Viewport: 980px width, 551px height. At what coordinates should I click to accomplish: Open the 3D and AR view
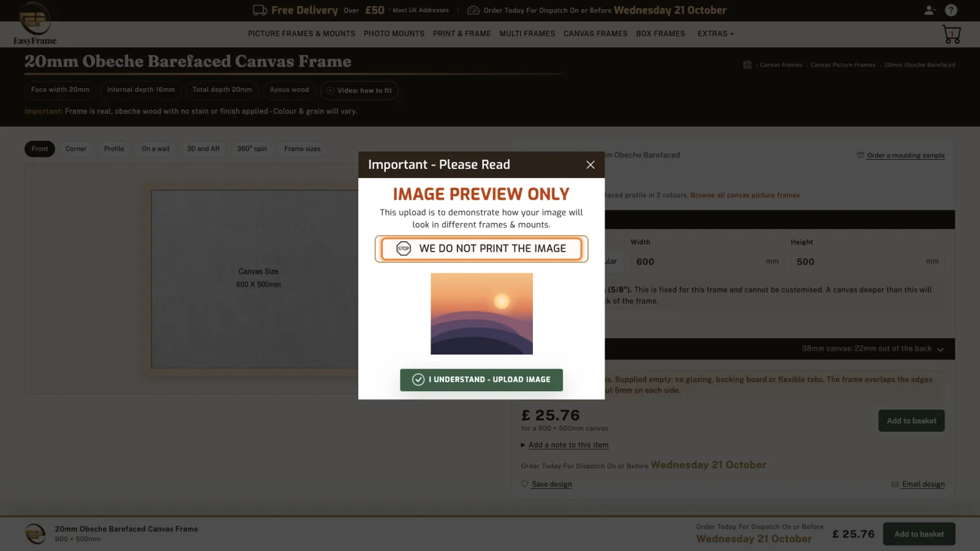click(203, 149)
